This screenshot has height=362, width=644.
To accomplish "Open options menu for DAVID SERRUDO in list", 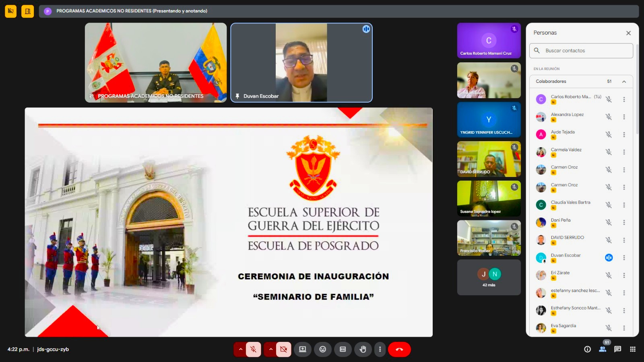I will (624, 240).
